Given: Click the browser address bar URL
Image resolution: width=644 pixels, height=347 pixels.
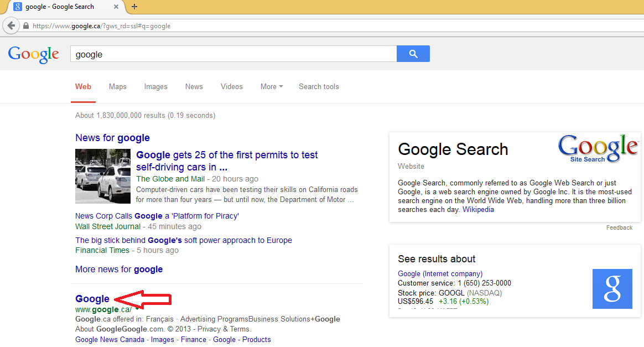Looking at the screenshot, I should (101, 26).
